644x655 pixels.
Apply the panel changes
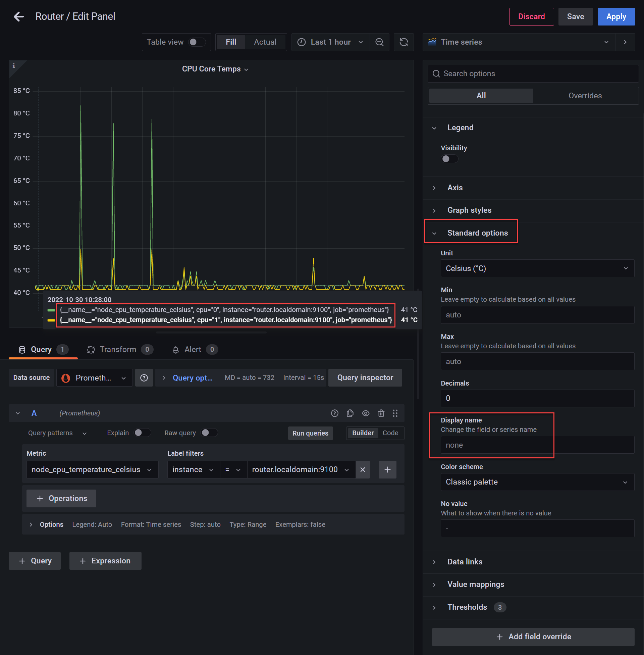point(616,16)
